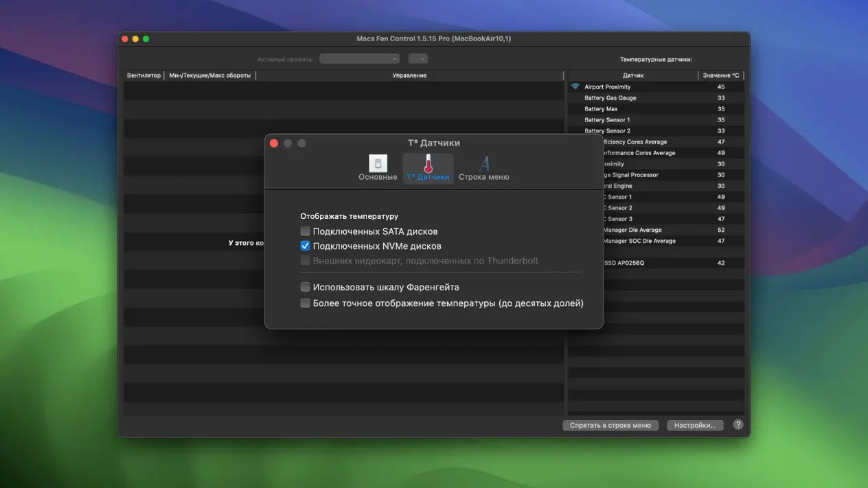The width and height of the screenshot is (868, 488).
Task: Uncheck Подключенных NVMe дисков
Action: [305, 246]
